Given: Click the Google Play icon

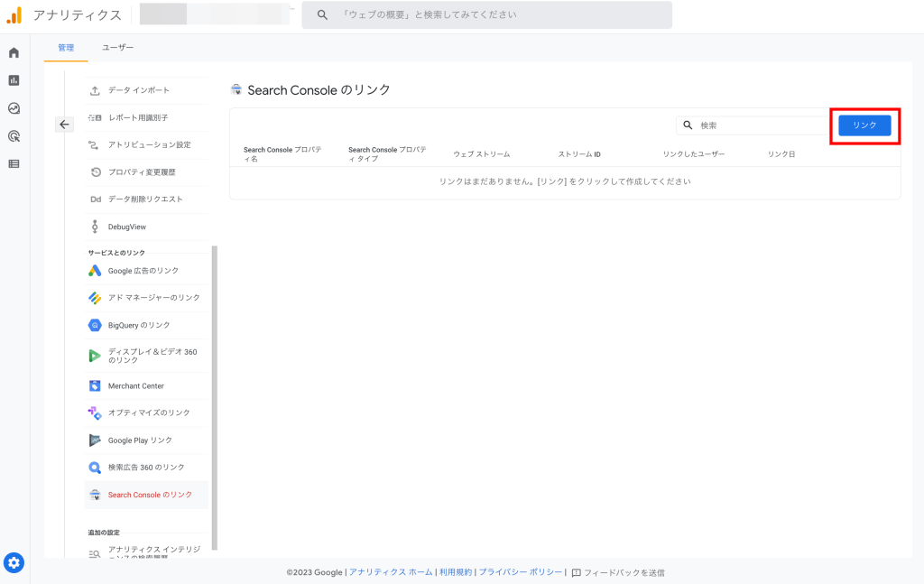Looking at the screenshot, I should point(95,440).
